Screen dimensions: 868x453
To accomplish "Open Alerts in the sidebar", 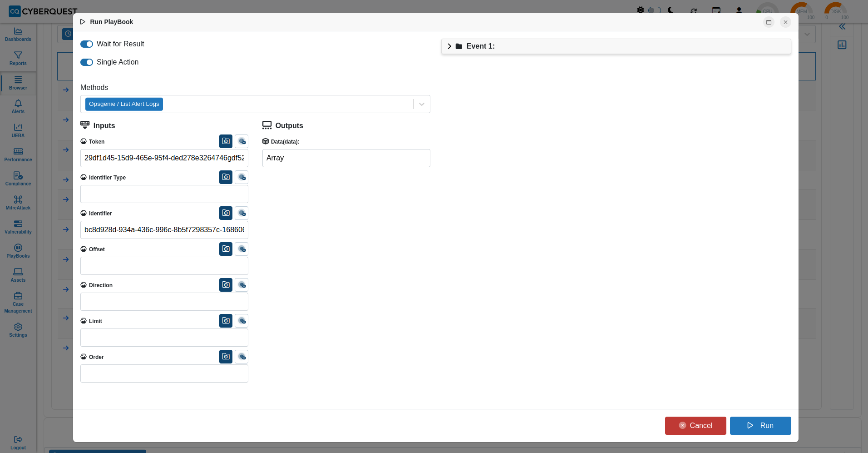I will click(18, 107).
